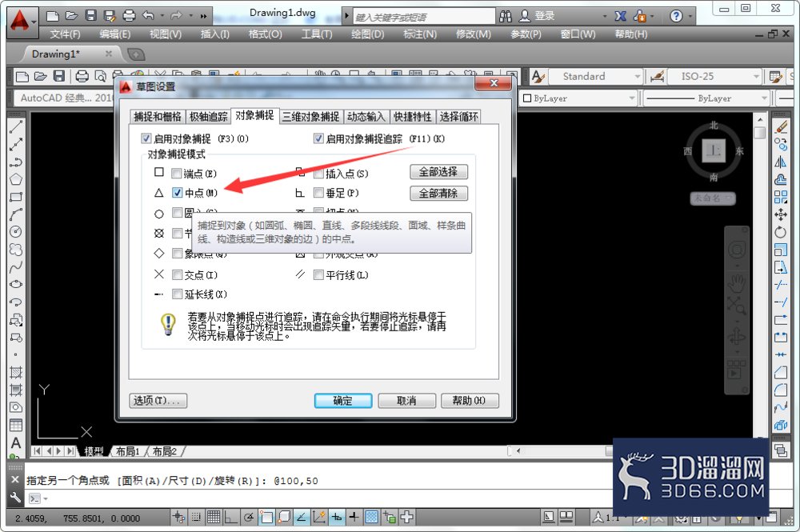Select the Multiline Text 'A' tool
Screen dimensions: 800x532
pyautogui.click(x=16, y=442)
